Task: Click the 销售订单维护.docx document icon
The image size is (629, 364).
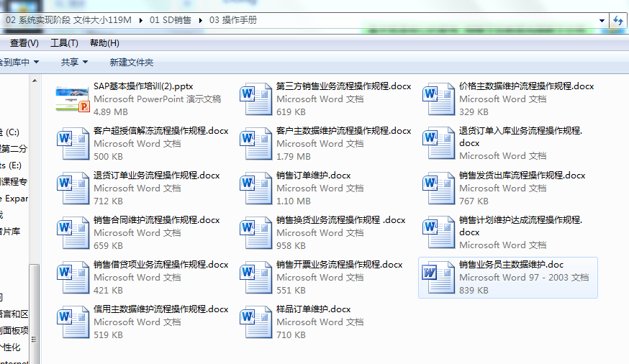Action: click(x=255, y=188)
